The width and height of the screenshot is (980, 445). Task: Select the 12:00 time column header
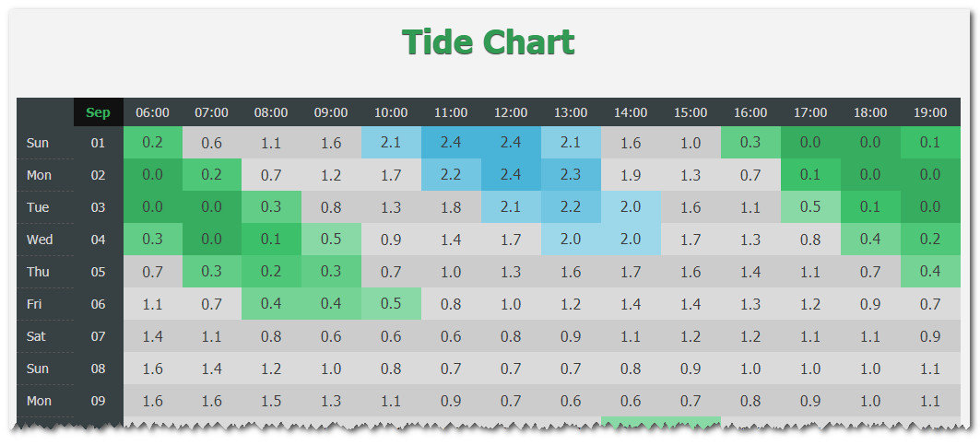pyautogui.click(x=511, y=112)
